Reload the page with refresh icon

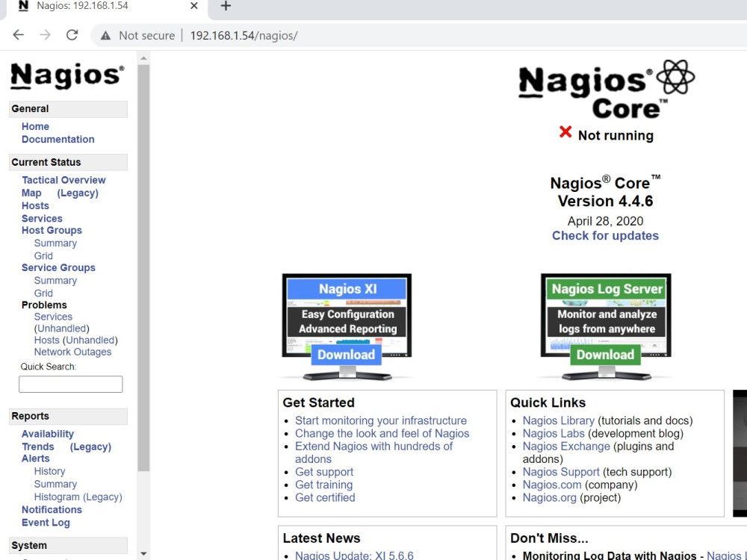72,35
